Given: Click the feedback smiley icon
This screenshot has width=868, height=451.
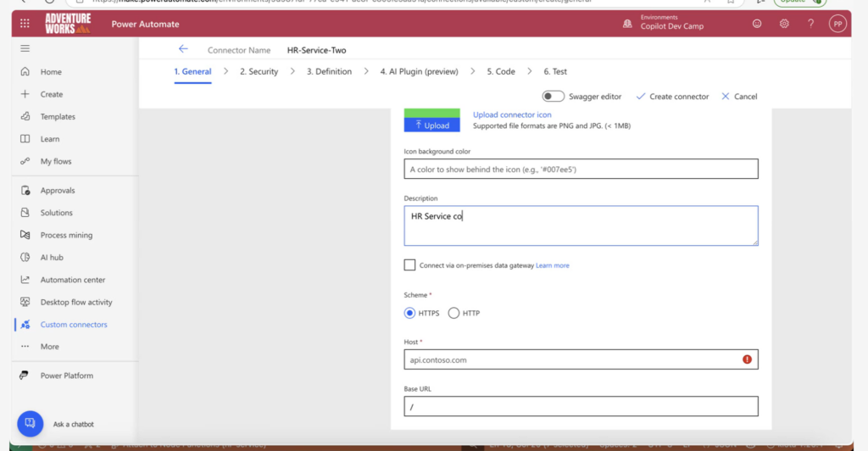Looking at the screenshot, I should 757,24.
